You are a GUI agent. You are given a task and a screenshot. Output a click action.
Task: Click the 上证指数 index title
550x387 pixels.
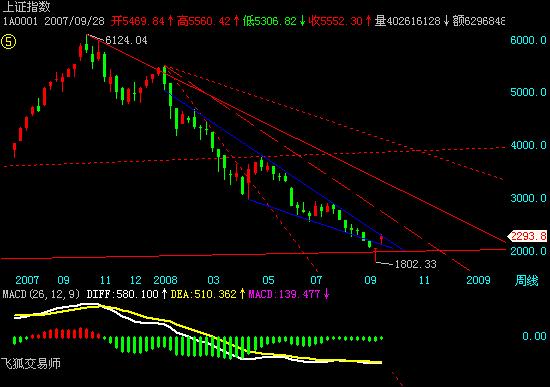[x=27, y=7]
